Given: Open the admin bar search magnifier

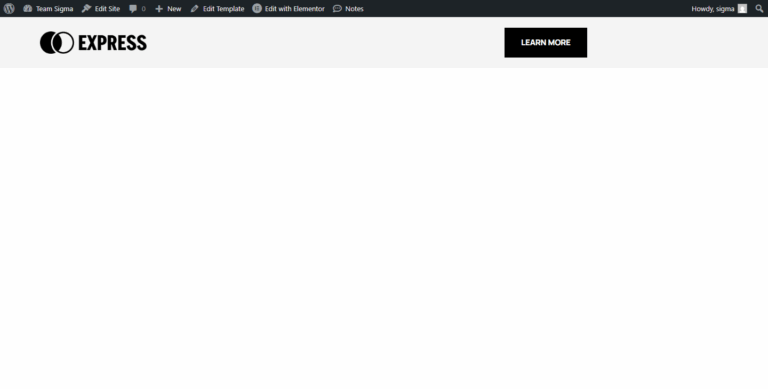Looking at the screenshot, I should [x=759, y=8].
